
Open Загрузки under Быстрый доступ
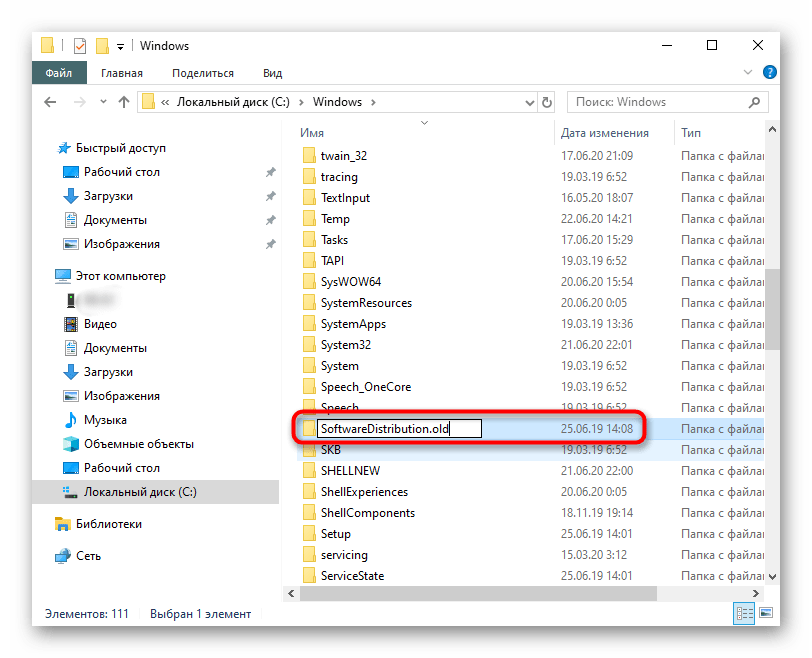click(108, 196)
